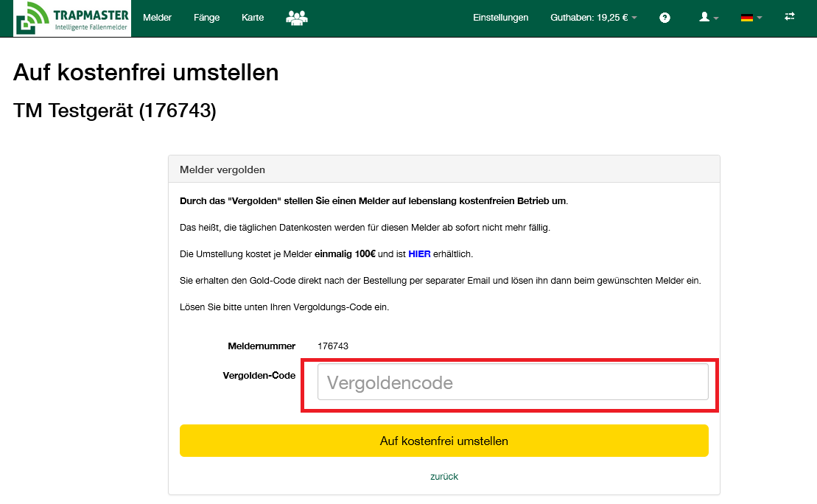Click the TM Testgerät (176743) subheading
The image size is (817, 504).
[115, 111]
